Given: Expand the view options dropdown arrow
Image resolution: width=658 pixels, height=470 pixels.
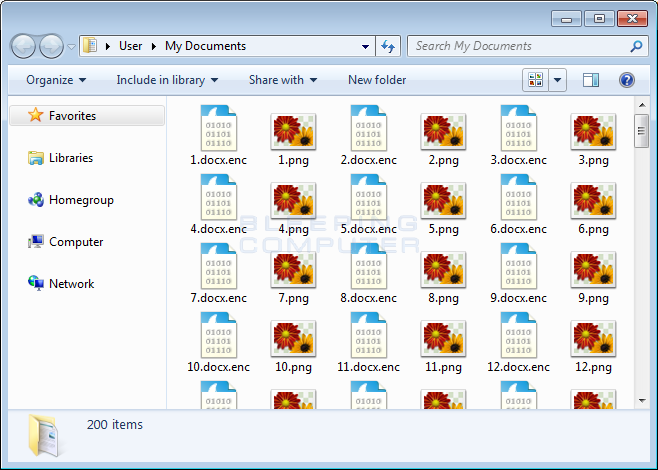Looking at the screenshot, I should click(557, 80).
